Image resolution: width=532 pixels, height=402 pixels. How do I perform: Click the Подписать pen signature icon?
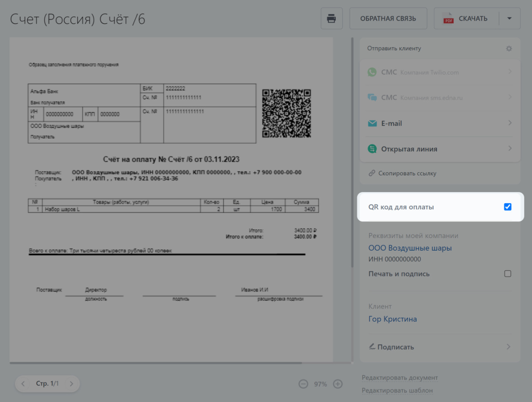pyautogui.click(x=372, y=346)
